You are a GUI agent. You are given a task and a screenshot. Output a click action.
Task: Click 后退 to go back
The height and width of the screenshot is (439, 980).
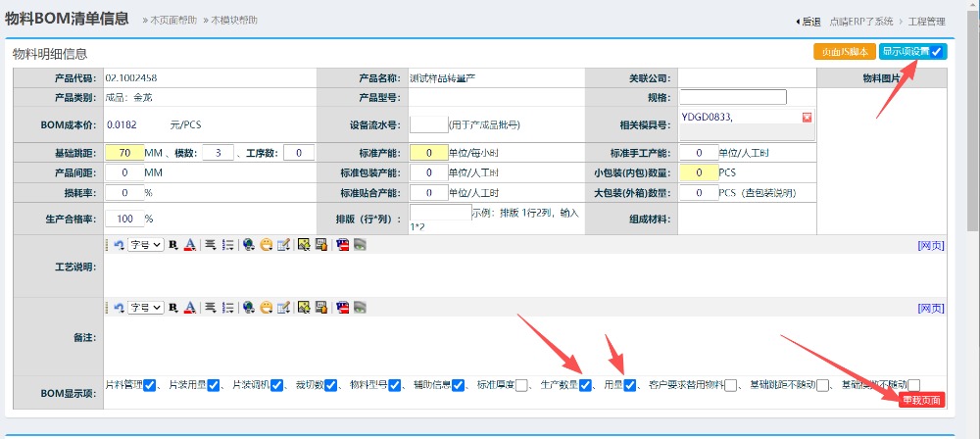pyautogui.click(x=808, y=22)
